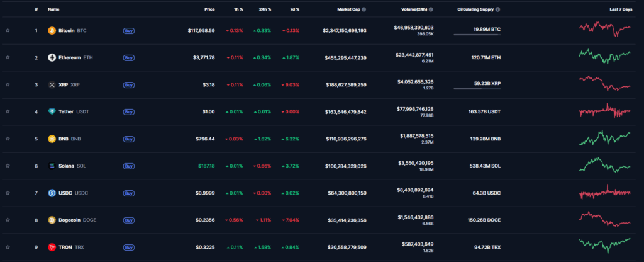Sort by the 24h % column
This screenshot has height=262, width=644.
click(x=265, y=9)
